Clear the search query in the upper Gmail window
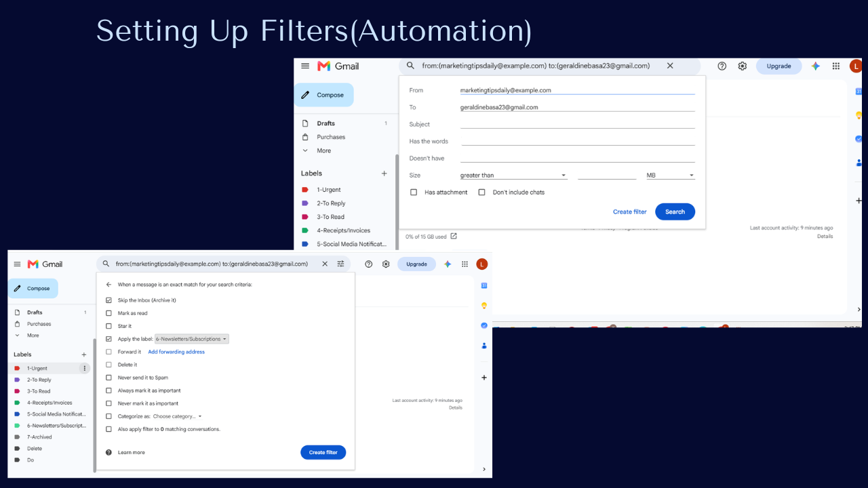868x488 pixels. pyautogui.click(x=670, y=66)
